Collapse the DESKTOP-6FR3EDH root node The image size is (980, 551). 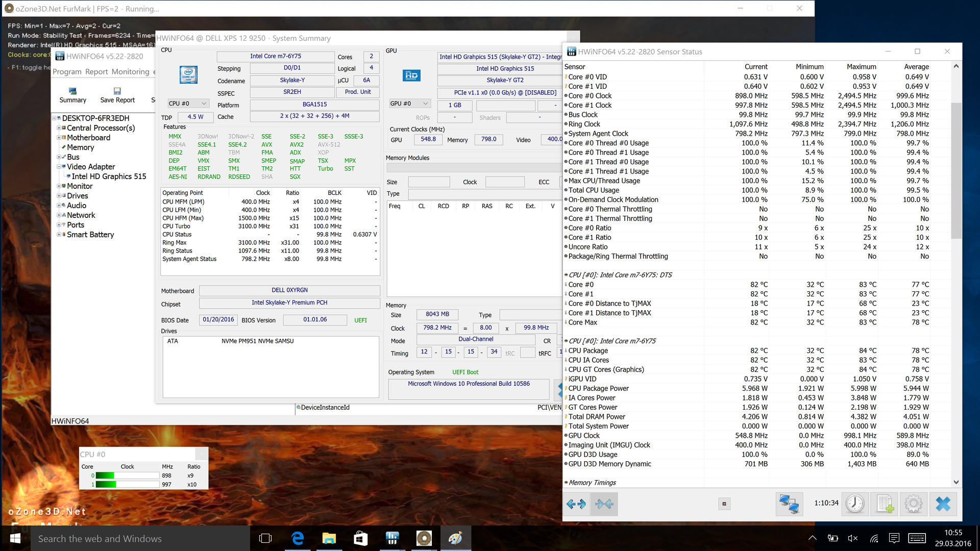pos(54,118)
